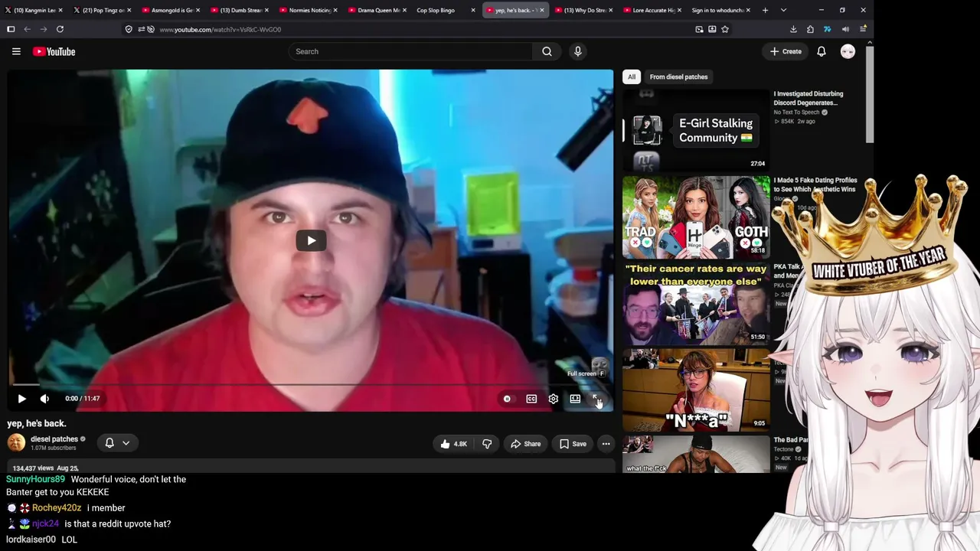
Task: Select the All filter chip
Action: pyautogui.click(x=632, y=77)
